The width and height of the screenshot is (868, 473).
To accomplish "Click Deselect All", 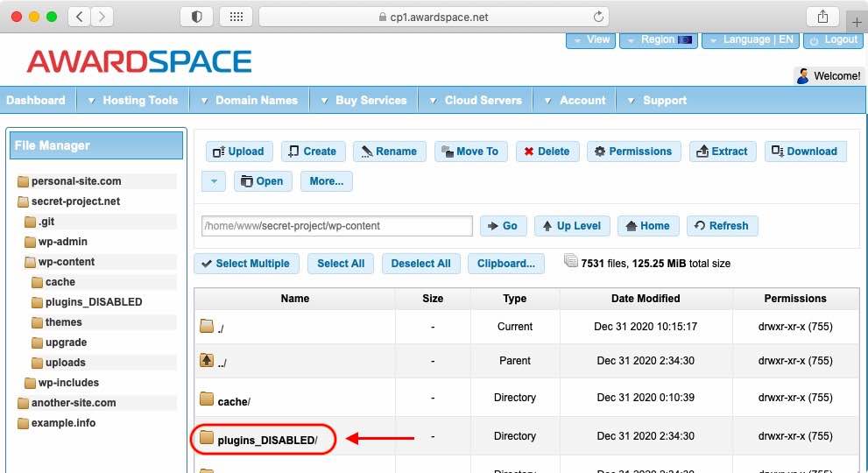I will [420, 264].
